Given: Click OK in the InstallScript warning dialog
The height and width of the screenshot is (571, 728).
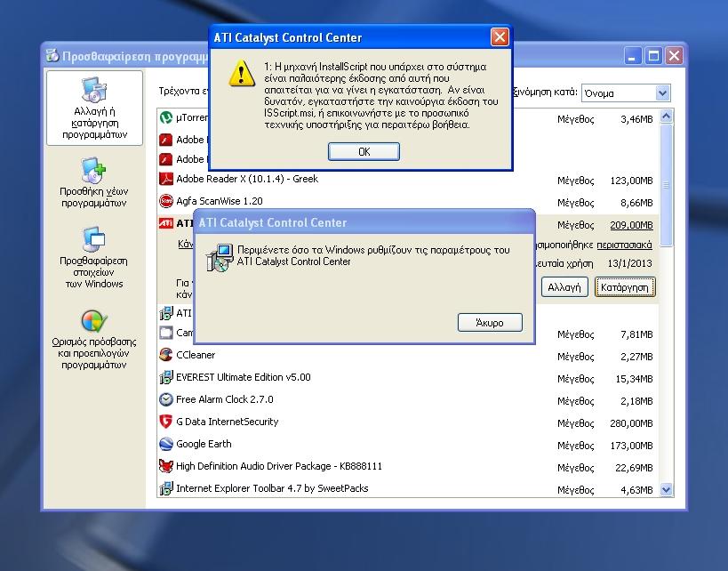Looking at the screenshot, I should point(364,151).
